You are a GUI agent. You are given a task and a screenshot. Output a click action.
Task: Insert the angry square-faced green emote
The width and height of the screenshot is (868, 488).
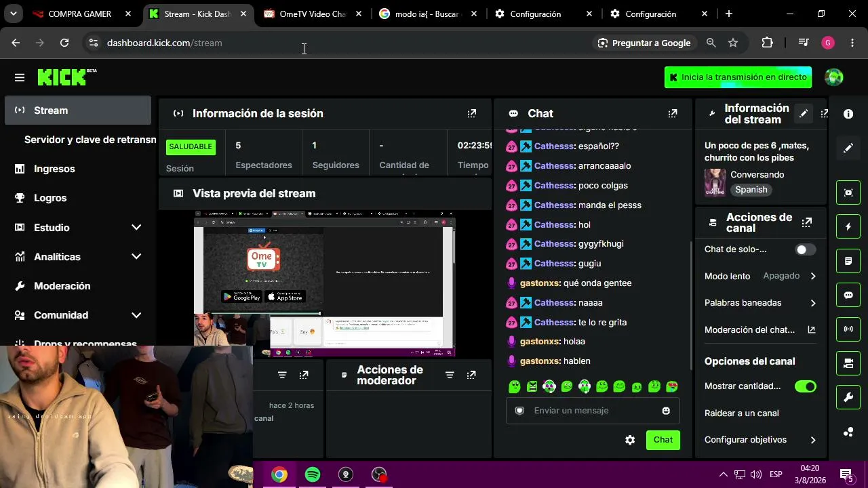pos(532,386)
